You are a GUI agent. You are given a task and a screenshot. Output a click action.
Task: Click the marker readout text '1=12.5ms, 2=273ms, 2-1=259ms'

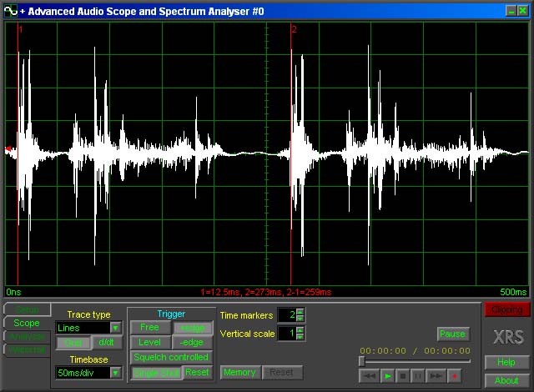point(265,292)
